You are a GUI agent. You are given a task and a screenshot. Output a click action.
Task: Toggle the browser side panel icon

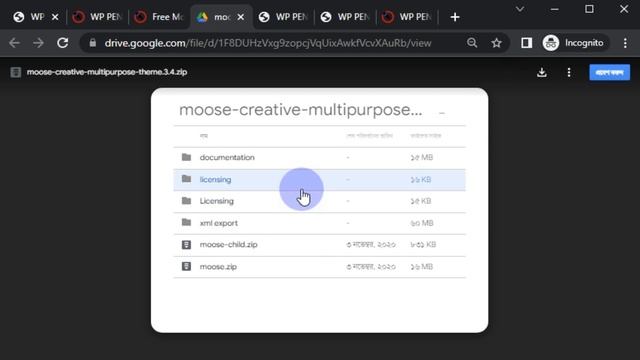[527, 43]
